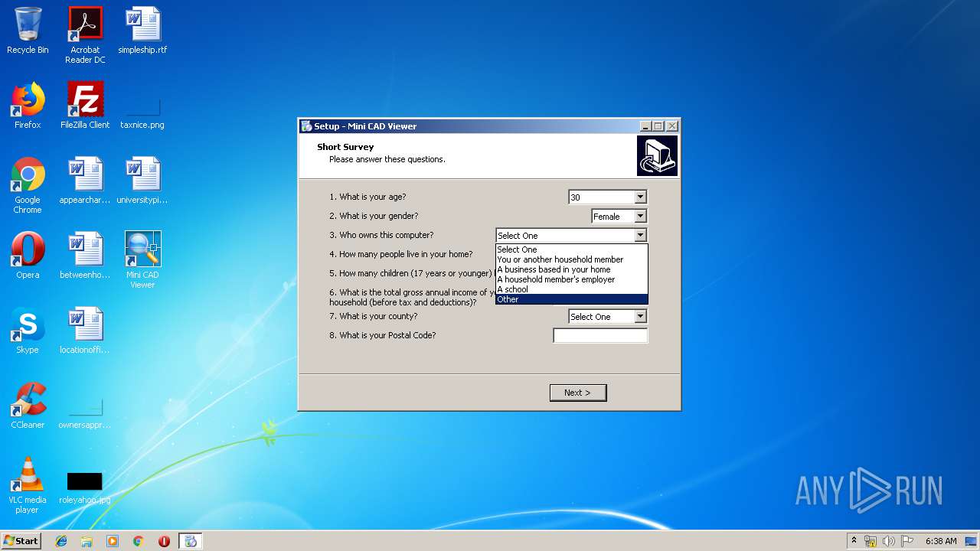Minimize the Setup window
This screenshot has height=551, width=980.
[645, 126]
